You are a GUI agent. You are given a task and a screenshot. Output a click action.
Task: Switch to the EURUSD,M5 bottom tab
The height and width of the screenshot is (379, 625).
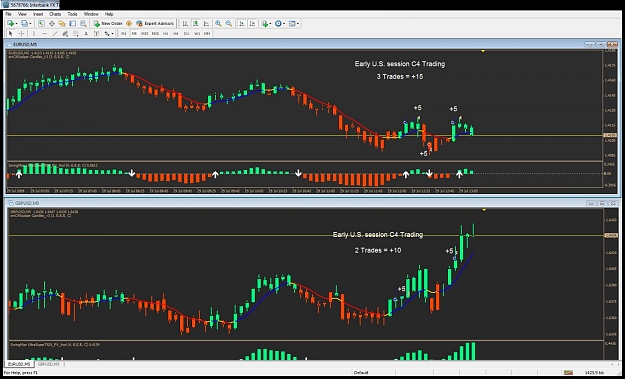(19, 364)
